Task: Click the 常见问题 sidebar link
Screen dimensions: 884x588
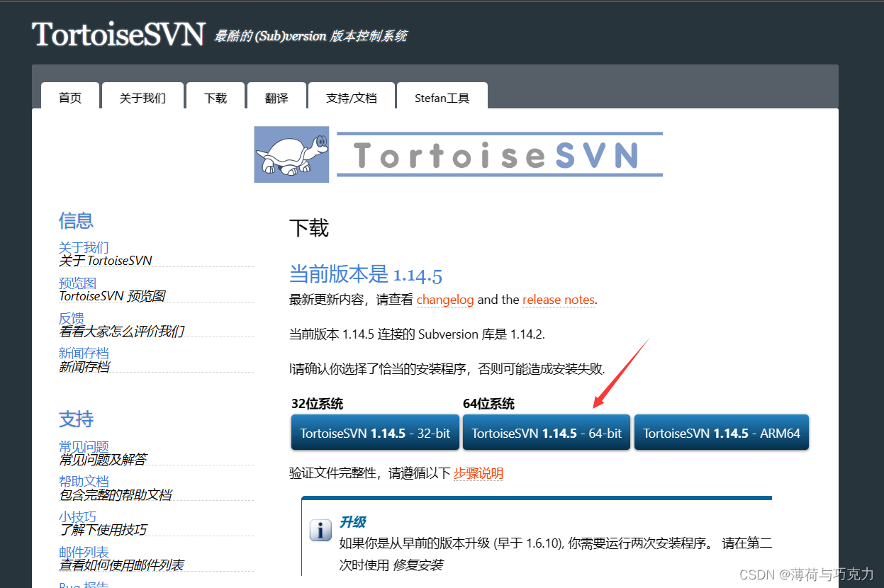Action: tap(84, 446)
